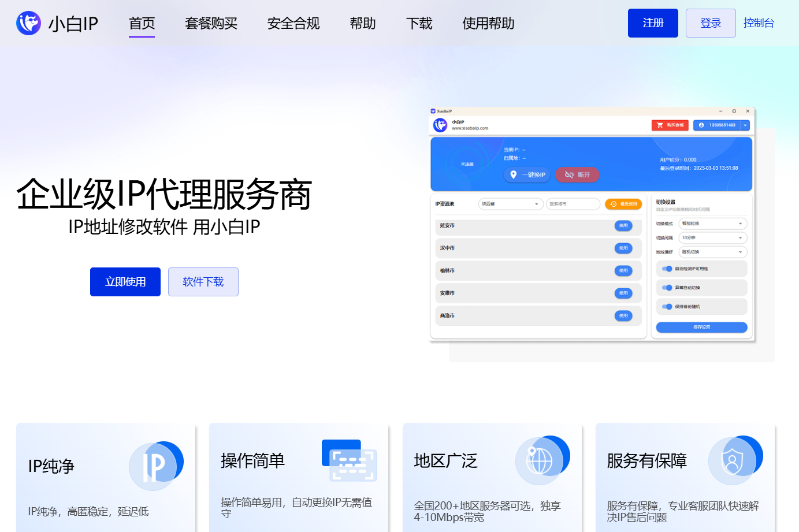Click the user account 13505651483 button
799x532 pixels.
[717, 125]
